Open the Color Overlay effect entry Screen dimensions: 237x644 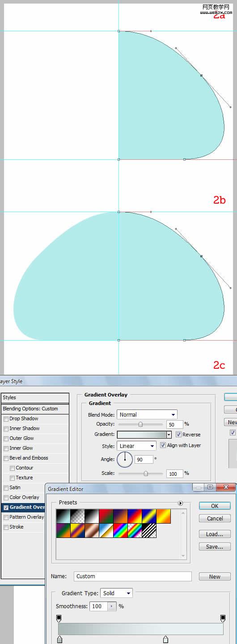pyautogui.click(x=24, y=498)
